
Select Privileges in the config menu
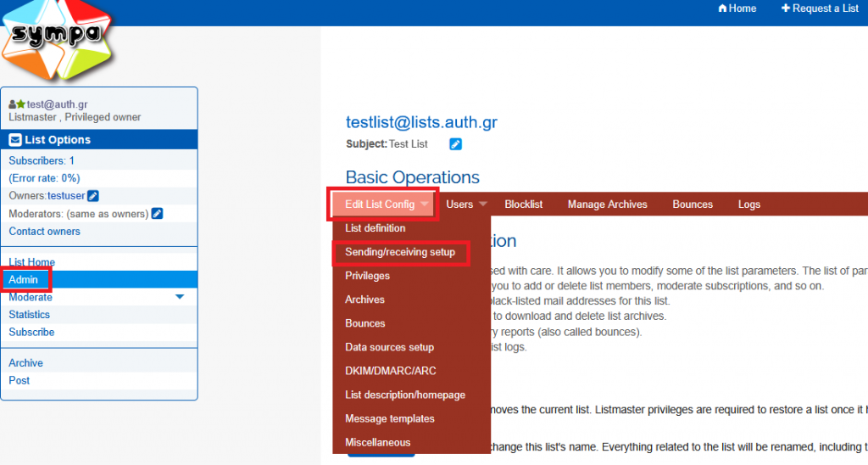click(x=367, y=276)
